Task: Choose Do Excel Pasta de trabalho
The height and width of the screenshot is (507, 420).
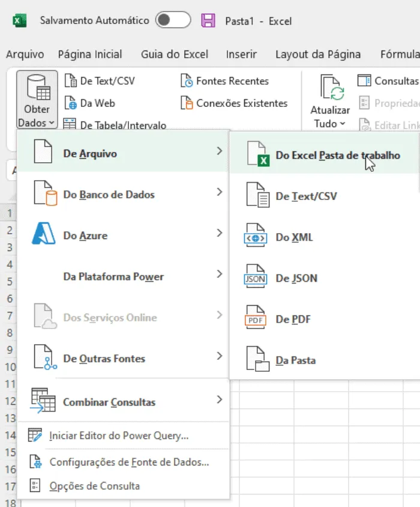Action: click(x=325, y=153)
